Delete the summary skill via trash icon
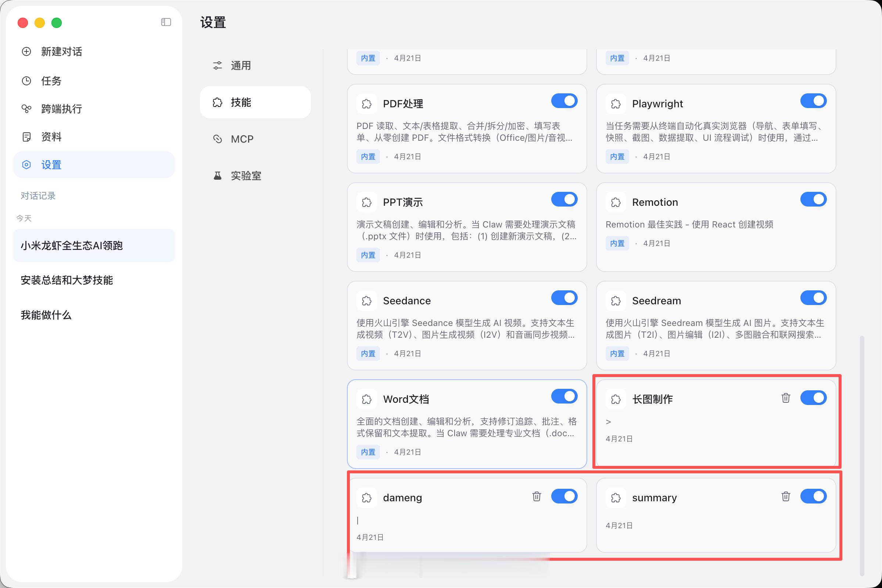 (786, 496)
